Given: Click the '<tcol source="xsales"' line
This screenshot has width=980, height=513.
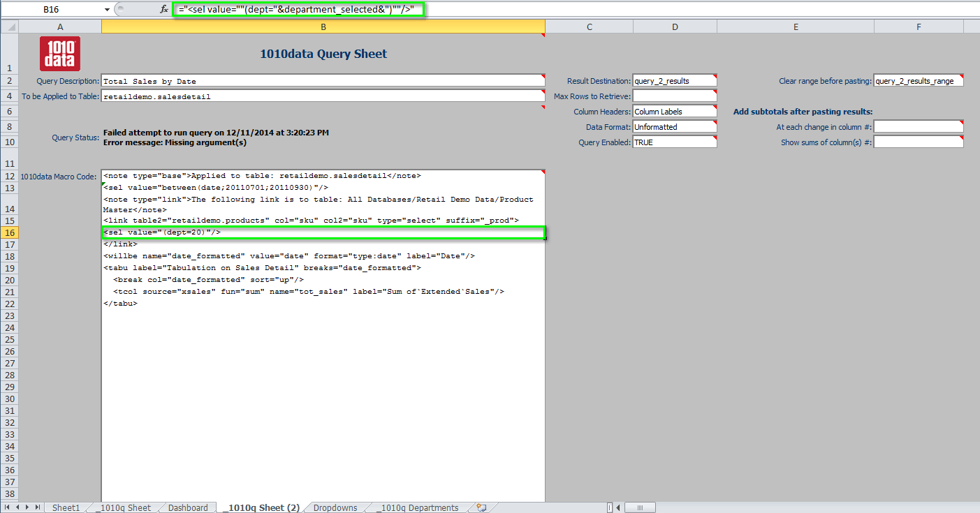Looking at the screenshot, I should click(x=309, y=292).
